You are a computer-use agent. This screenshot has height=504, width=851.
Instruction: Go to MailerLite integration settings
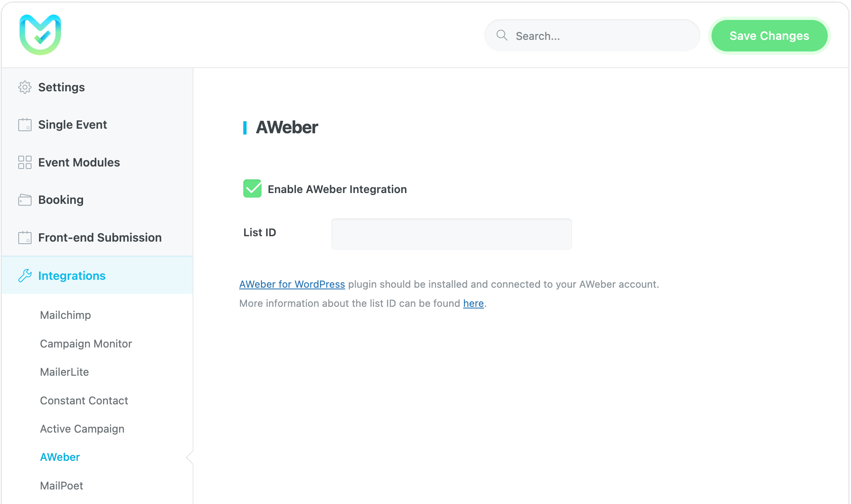coord(64,372)
